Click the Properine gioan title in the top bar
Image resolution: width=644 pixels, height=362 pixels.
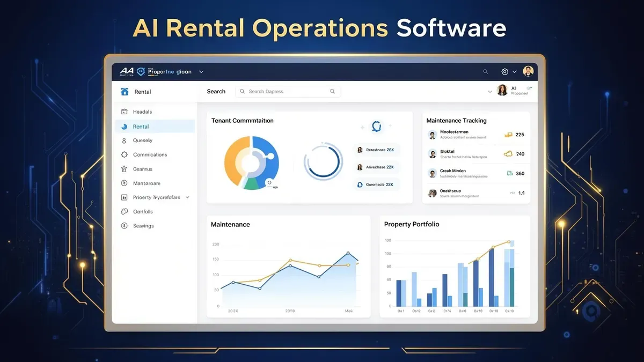pyautogui.click(x=170, y=71)
